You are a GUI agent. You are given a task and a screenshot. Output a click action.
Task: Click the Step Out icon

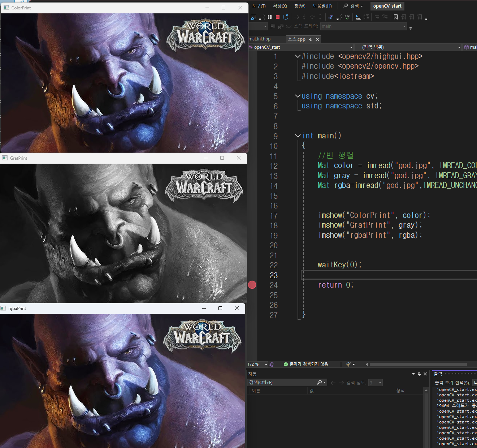pyautogui.click(x=320, y=17)
